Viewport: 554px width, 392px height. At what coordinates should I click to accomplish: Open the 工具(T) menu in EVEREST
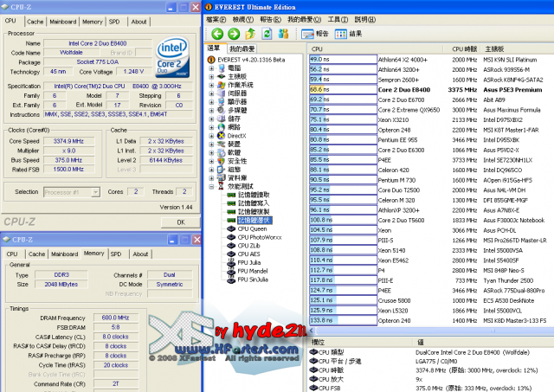tap(338, 19)
